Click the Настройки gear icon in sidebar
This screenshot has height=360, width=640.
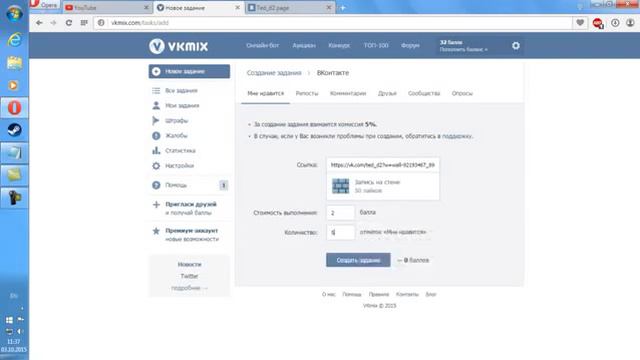156,166
